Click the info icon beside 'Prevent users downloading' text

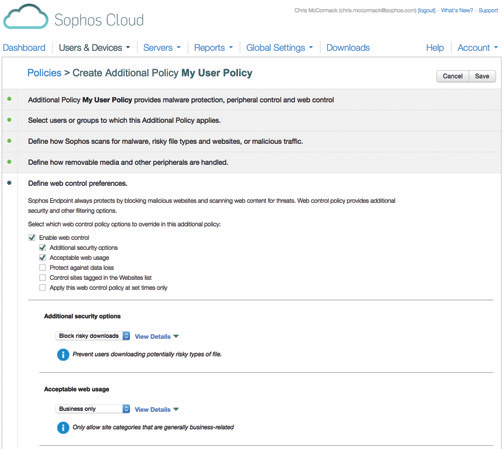click(63, 354)
